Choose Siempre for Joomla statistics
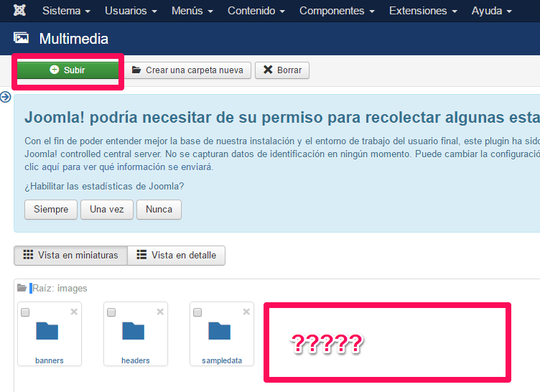540x392 pixels. pos(51,210)
